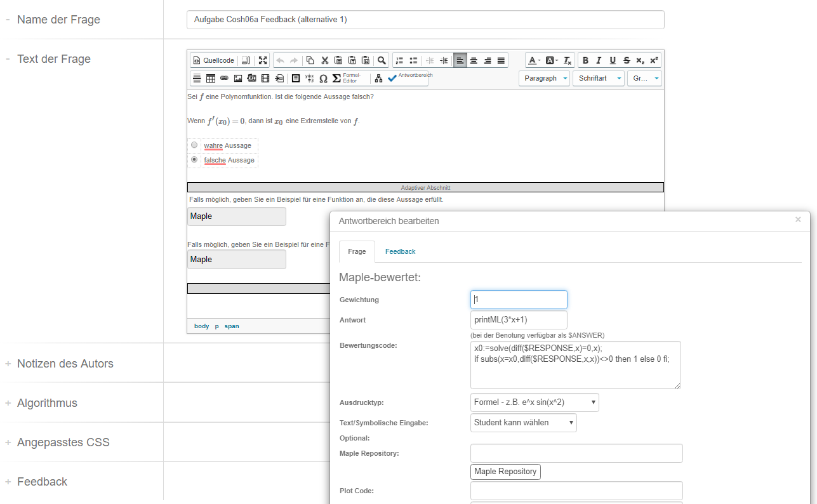Open the Text/Symbolische Eingabe dropdown

tap(523, 423)
